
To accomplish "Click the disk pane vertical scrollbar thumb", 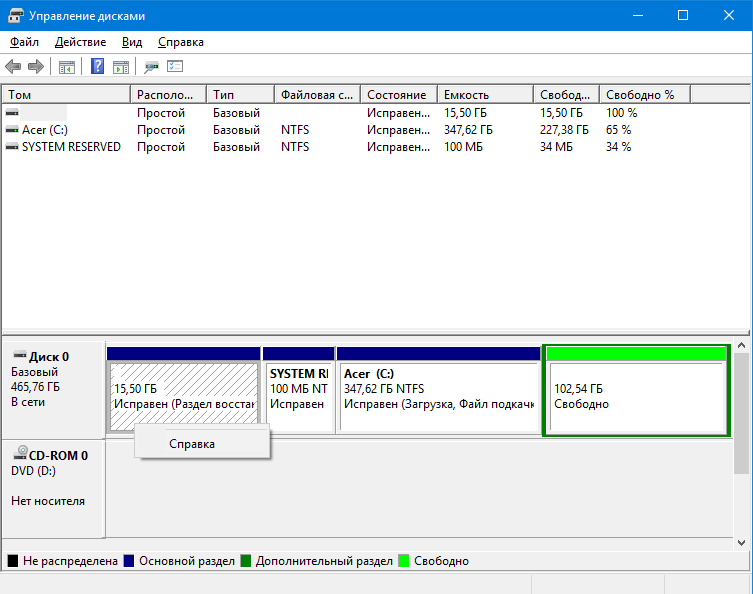I will click(741, 413).
